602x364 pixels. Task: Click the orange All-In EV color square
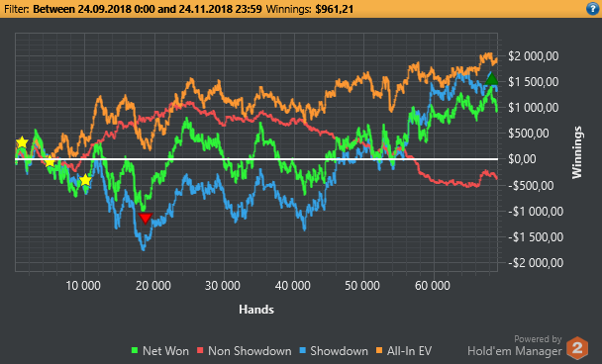point(379,350)
